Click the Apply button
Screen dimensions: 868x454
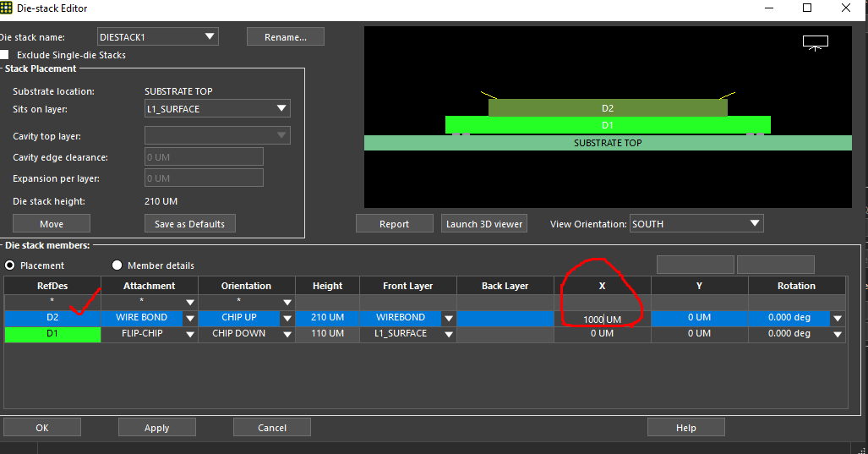[157, 428]
